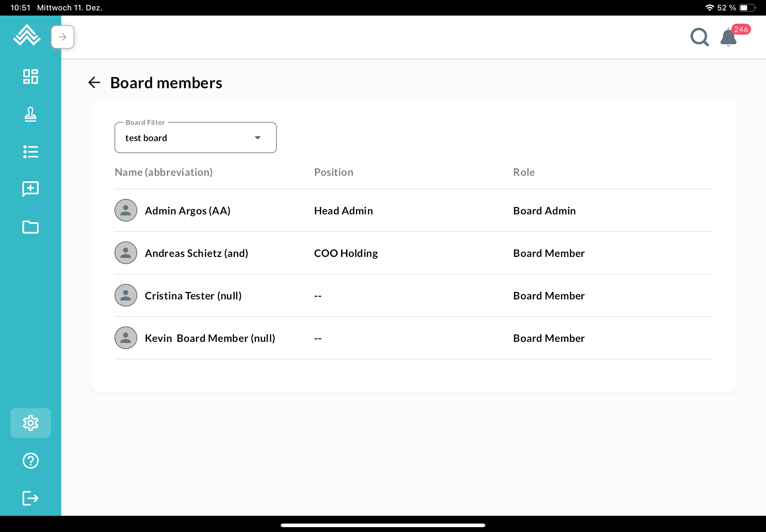The height and width of the screenshot is (532, 766).
Task: Open the settings gear icon in sidebar
Action: (x=30, y=423)
